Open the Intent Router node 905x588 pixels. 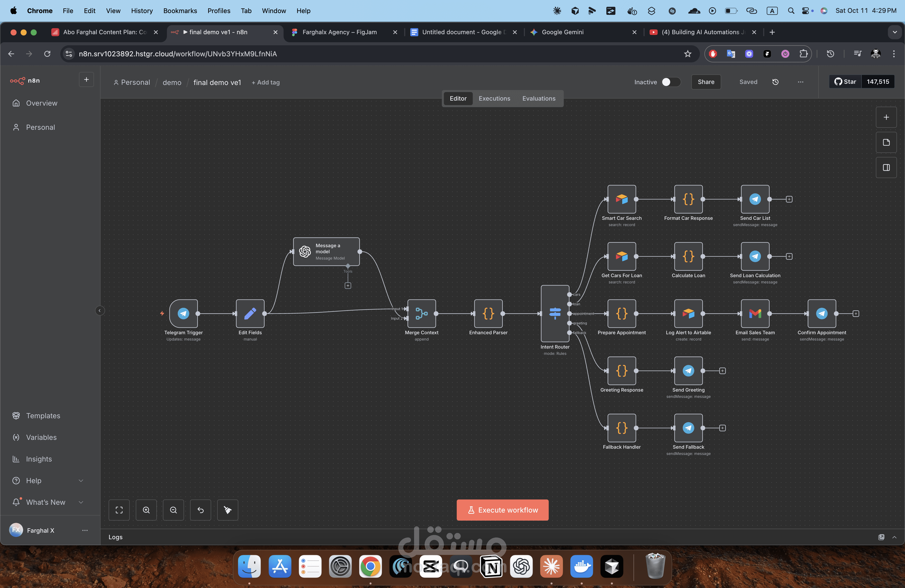555,313
